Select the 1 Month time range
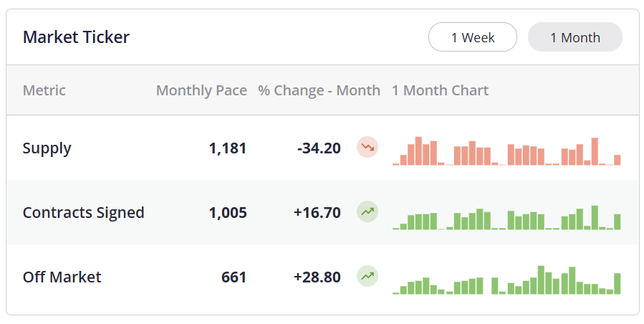Viewport: 644px width, 324px height. point(575,37)
